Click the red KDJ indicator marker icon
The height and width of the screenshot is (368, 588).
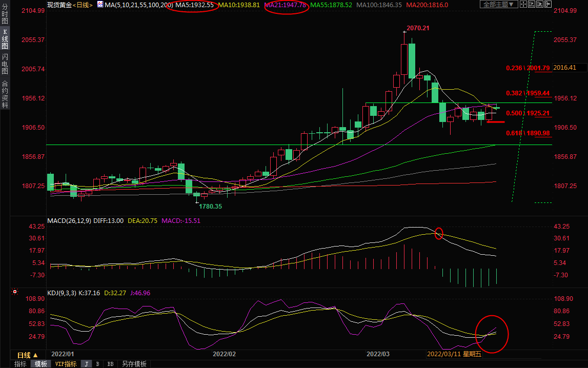pos(15,292)
